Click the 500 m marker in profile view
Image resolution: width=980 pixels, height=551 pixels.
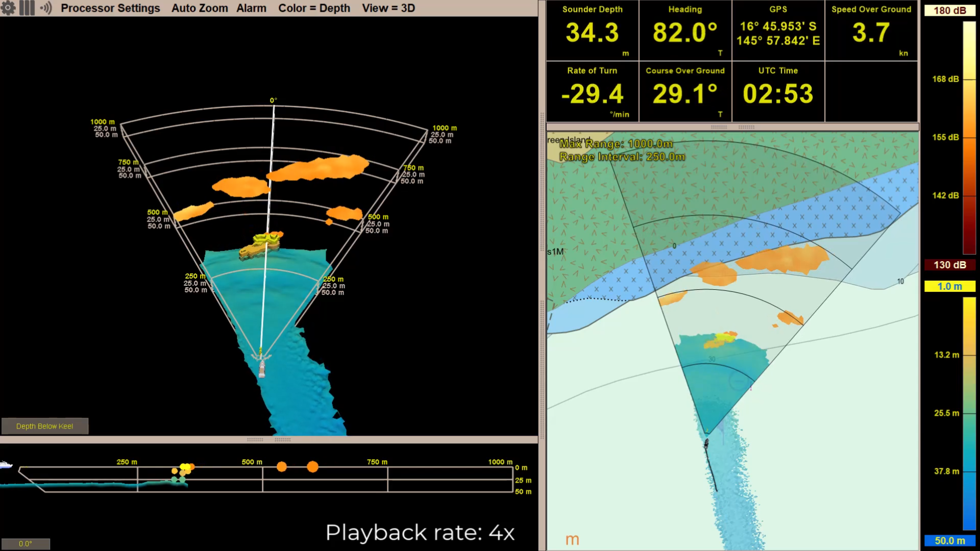(x=252, y=462)
